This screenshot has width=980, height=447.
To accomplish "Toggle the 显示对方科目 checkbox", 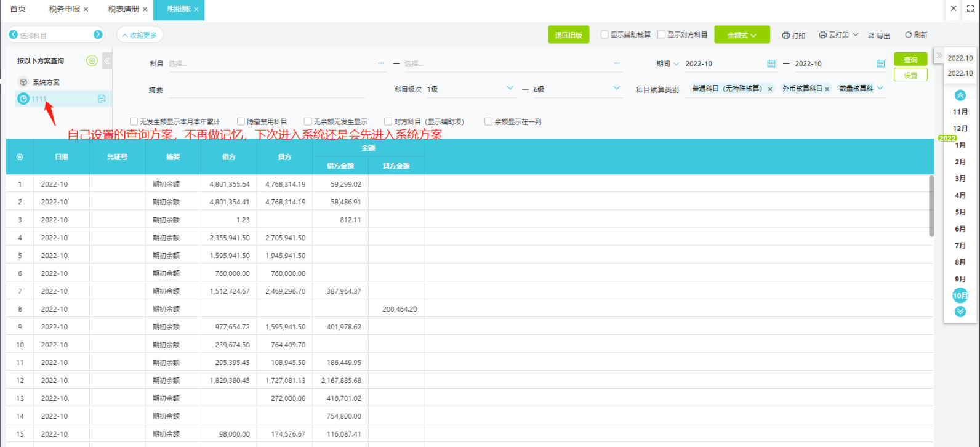I will click(661, 34).
